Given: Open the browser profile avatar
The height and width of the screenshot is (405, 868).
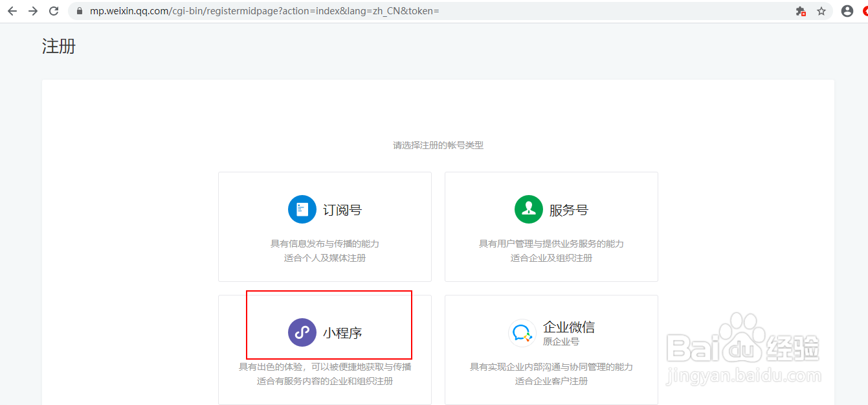Looking at the screenshot, I should tap(847, 11).
